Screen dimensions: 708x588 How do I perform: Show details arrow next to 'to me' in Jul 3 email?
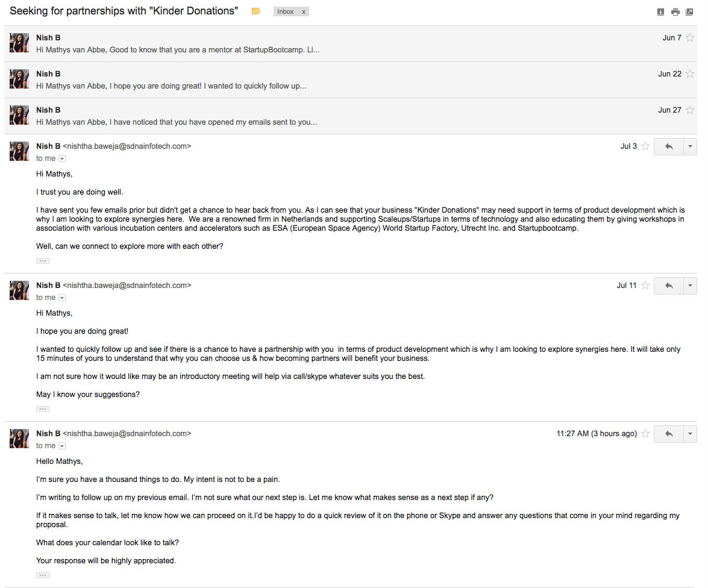[x=62, y=158]
